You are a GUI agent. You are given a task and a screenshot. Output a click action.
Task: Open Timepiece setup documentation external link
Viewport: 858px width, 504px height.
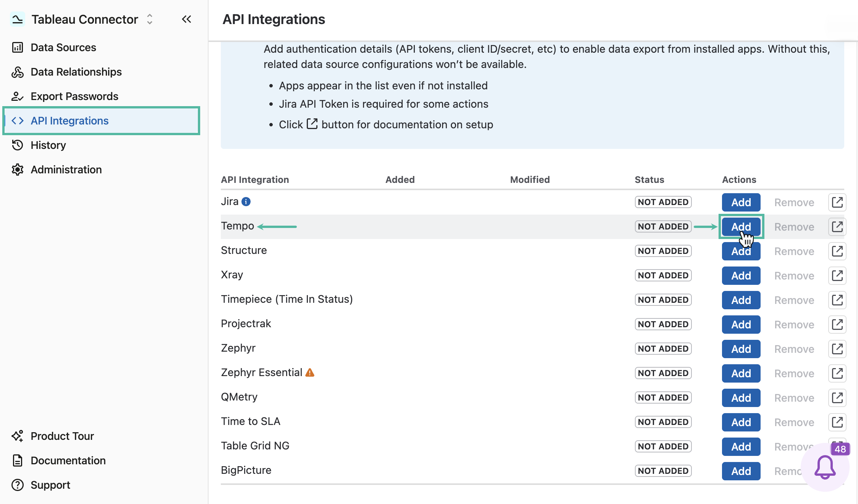(837, 300)
